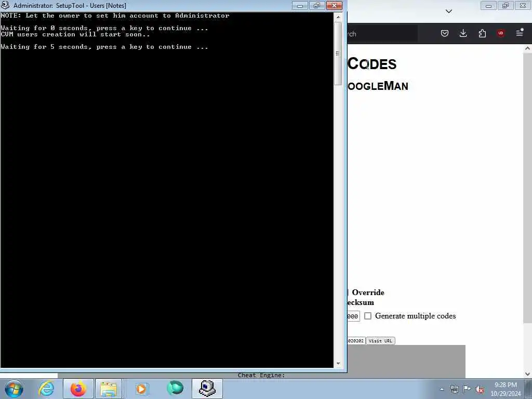532x399 pixels.
Task: Click the Visit URL button
Action: pos(380,341)
